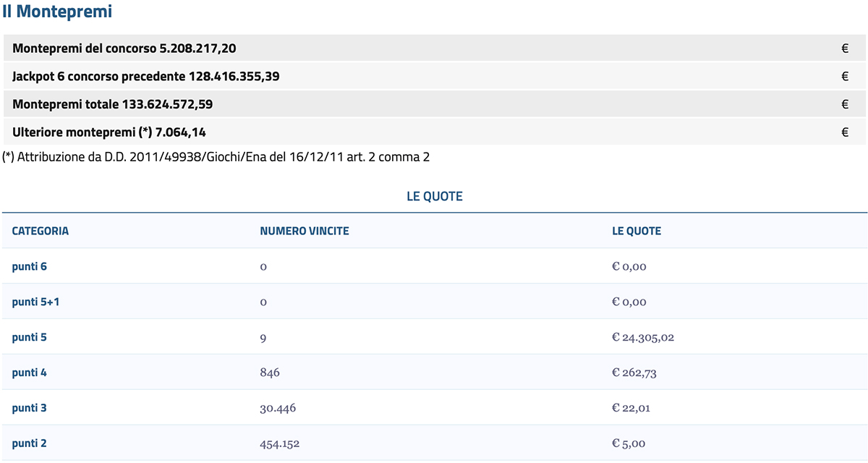The width and height of the screenshot is (868, 463).
Task: Click the Attribuzione da D.D. footnote text
Action: point(216,156)
